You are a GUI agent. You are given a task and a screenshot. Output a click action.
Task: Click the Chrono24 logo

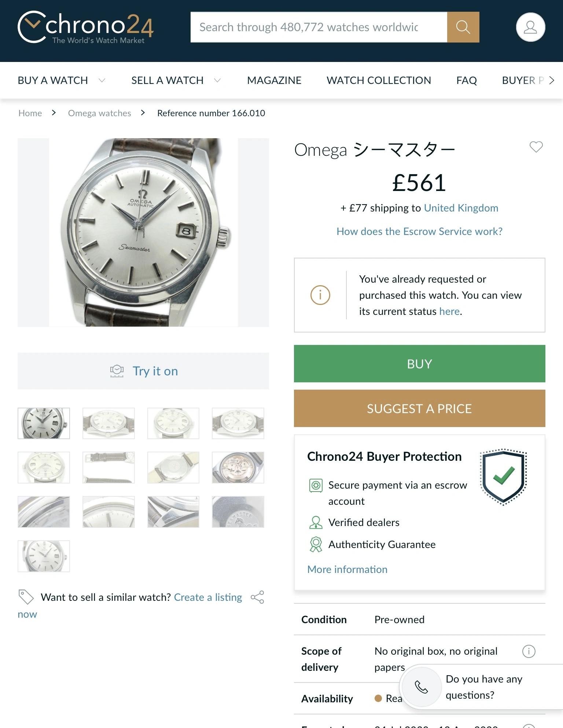click(85, 27)
